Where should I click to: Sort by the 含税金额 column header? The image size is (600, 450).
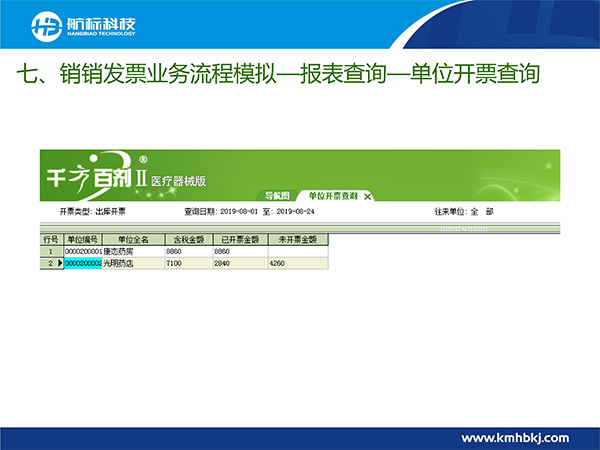click(x=189, y=240)
